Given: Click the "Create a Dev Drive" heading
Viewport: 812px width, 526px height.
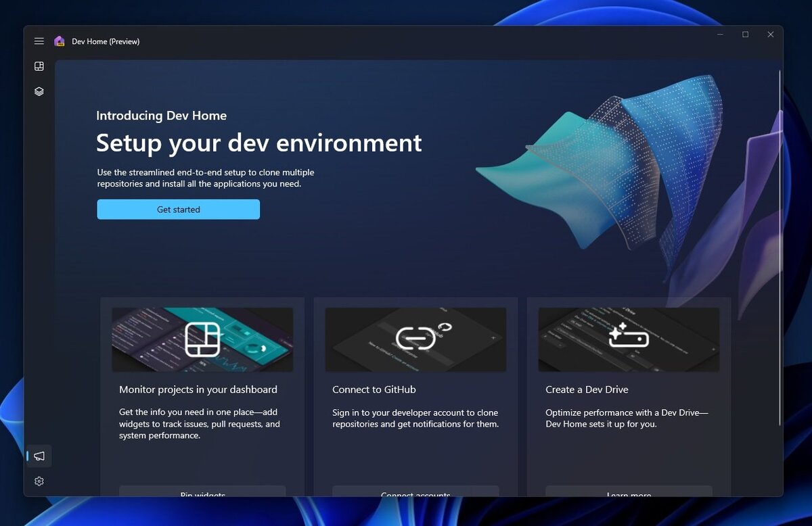Looking at the screenshot, I should point(587,389).
